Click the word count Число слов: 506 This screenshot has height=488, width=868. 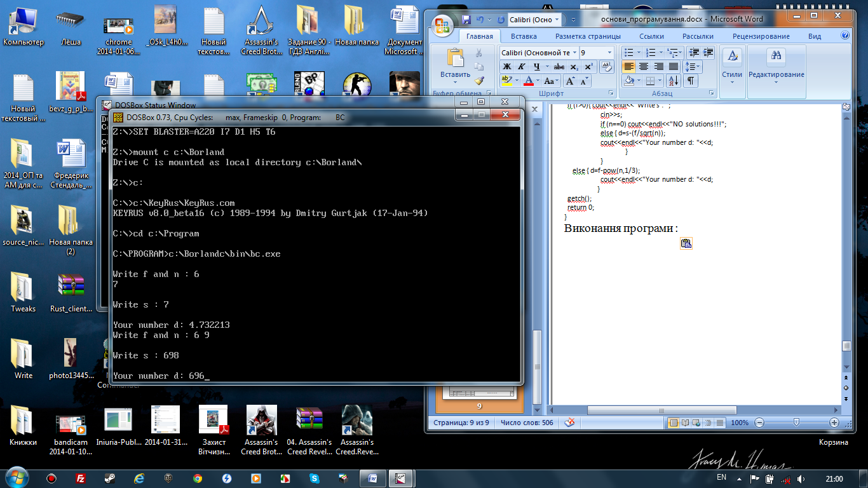click(527, 423)
